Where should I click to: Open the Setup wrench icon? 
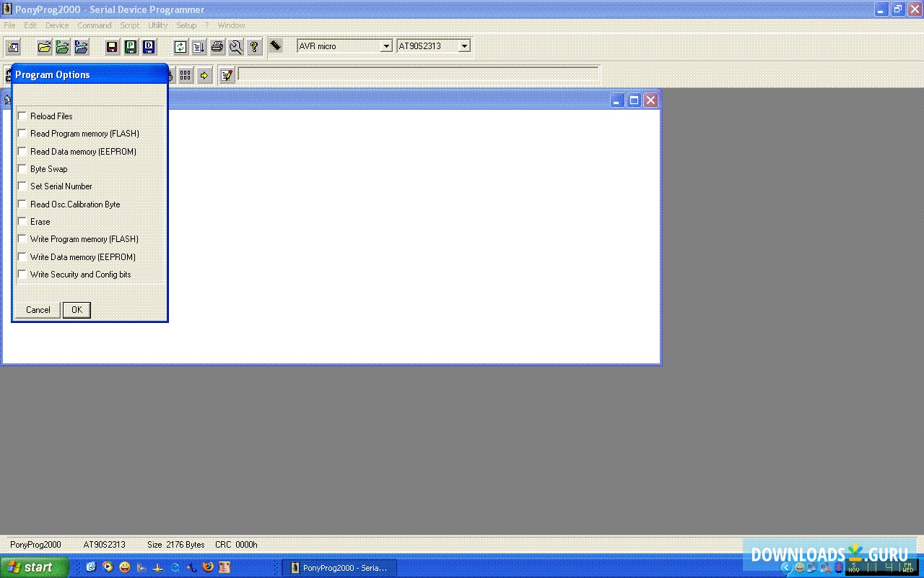[x=235, y=46]
